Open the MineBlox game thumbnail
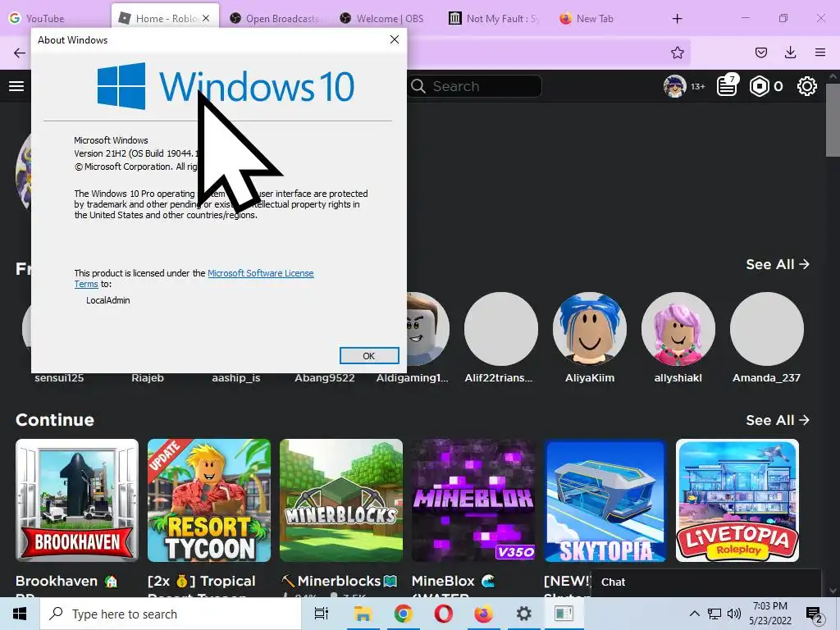 click(473, 500)
